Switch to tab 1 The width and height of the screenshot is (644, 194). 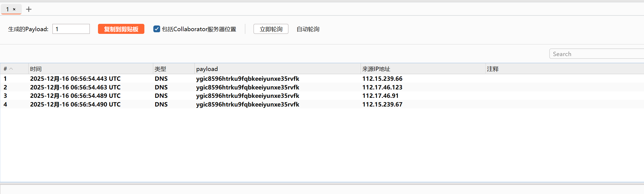(8, 9)
